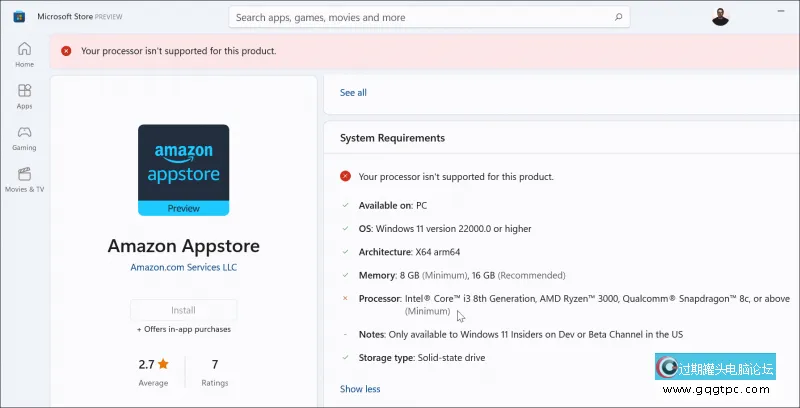Open Movies & TV section
The width and height of the screenshot is (800, 408).
pos(24,179)
